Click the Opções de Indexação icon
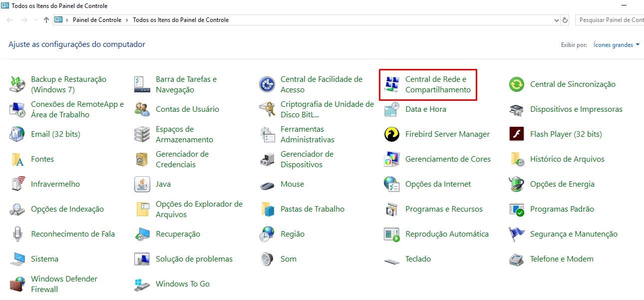 (x=17, y=209)
